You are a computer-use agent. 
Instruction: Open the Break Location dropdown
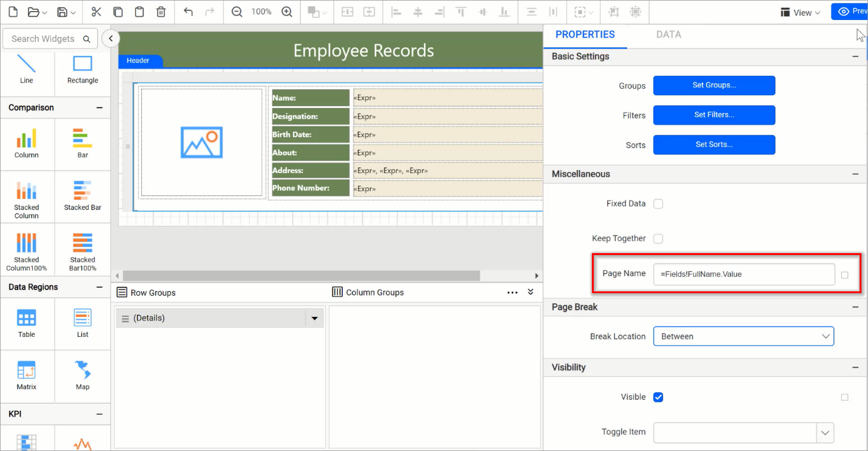(744, 336)
